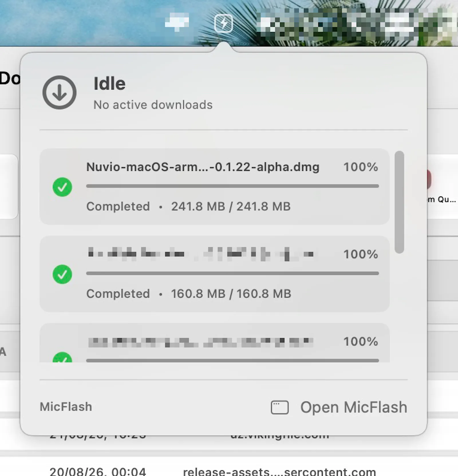Click the 20/08/26, 00:04 date in background window

tap(98, 471)
